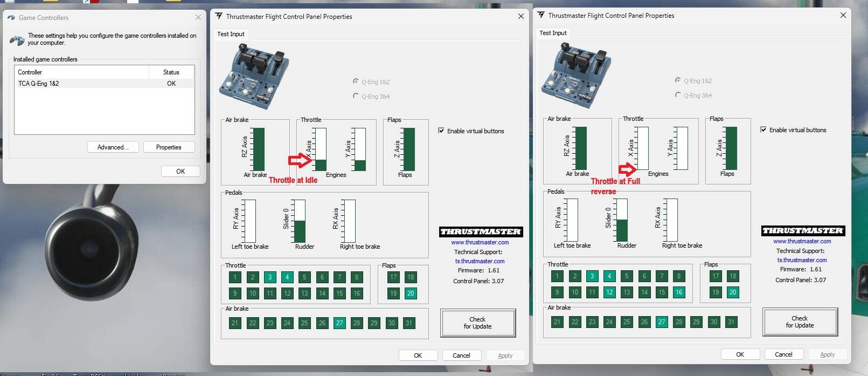Open www.thrustmaster.com link in left panel
This screenshot has width=868, height=376.
coord(480,243)
